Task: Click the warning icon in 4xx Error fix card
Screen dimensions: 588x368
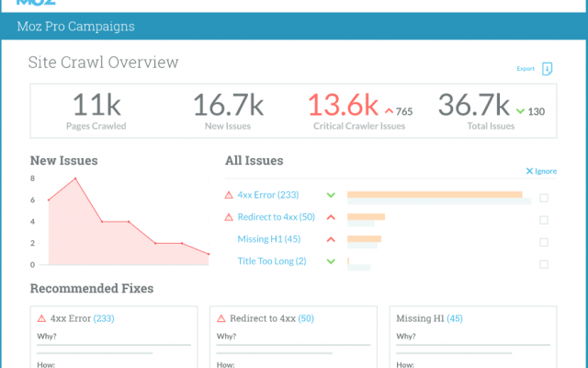Action: point(41,318)
